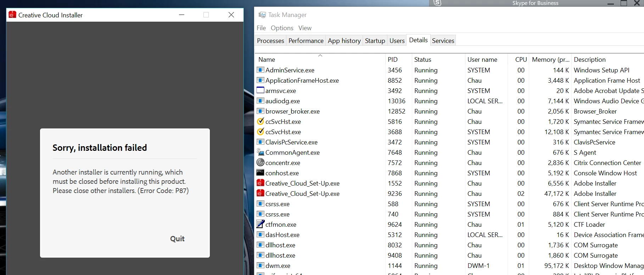Click the S Agent description
Image resolution: width=644 pixels, height=275 pixels.
585,152
